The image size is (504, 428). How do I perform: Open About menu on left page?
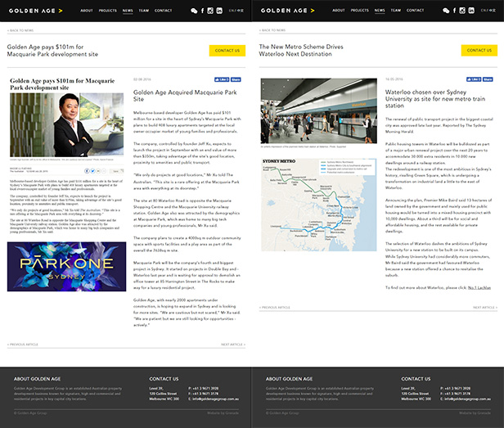pos(87,11)
